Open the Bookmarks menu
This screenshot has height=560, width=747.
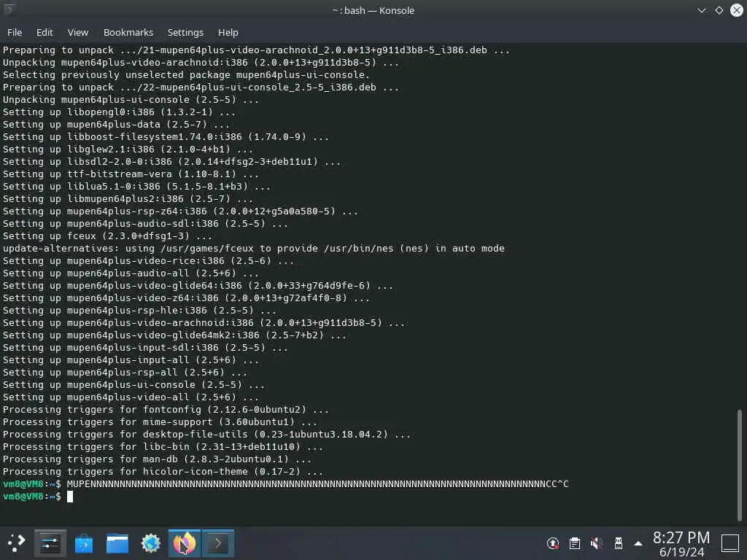[x=128, y=32]
